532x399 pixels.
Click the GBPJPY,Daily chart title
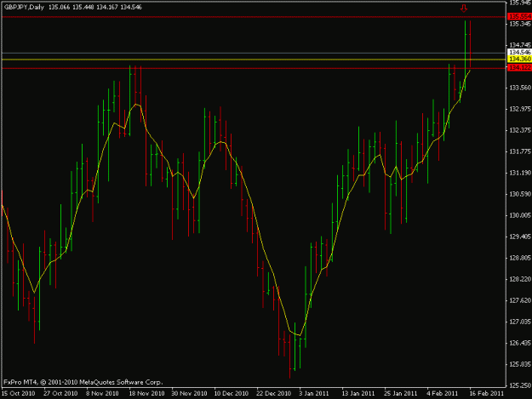pyautogui.click(x=24, y=7)
